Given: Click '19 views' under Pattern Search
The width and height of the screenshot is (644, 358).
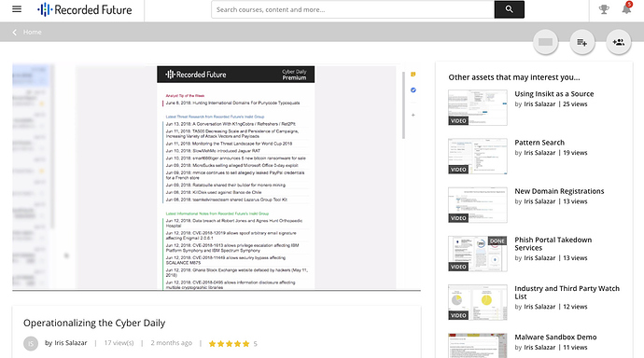Looking at the screenshot, I should [x=575, y=153].
